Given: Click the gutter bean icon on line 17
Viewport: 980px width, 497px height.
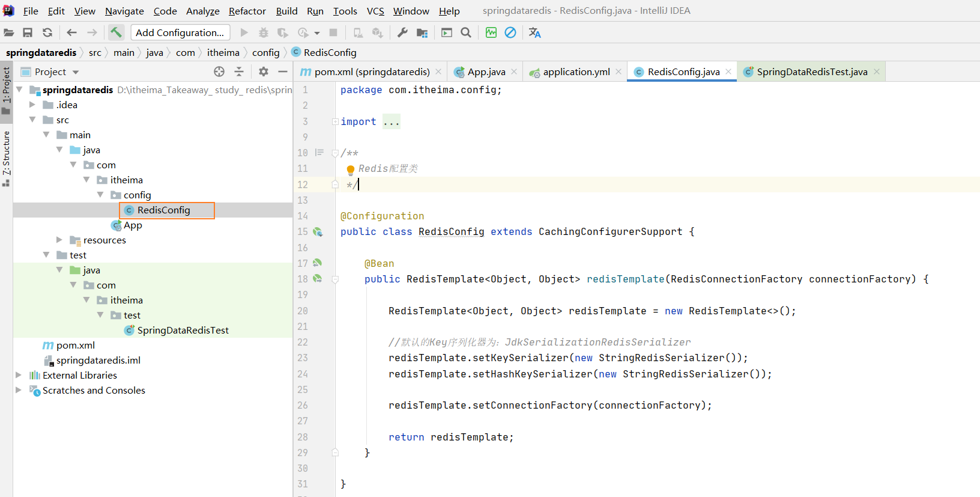Looking at the screenshot, I should tap(317, 263).
